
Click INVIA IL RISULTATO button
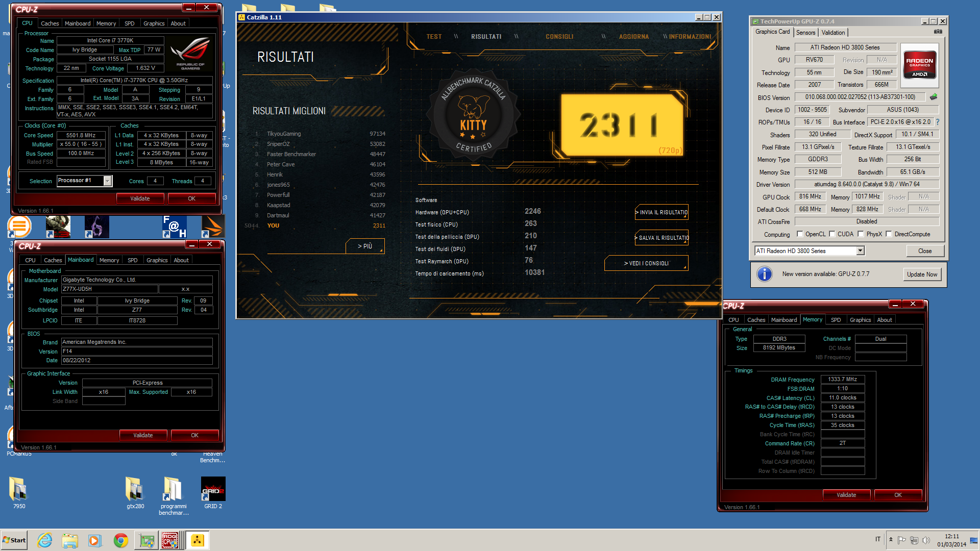[661, 212]
